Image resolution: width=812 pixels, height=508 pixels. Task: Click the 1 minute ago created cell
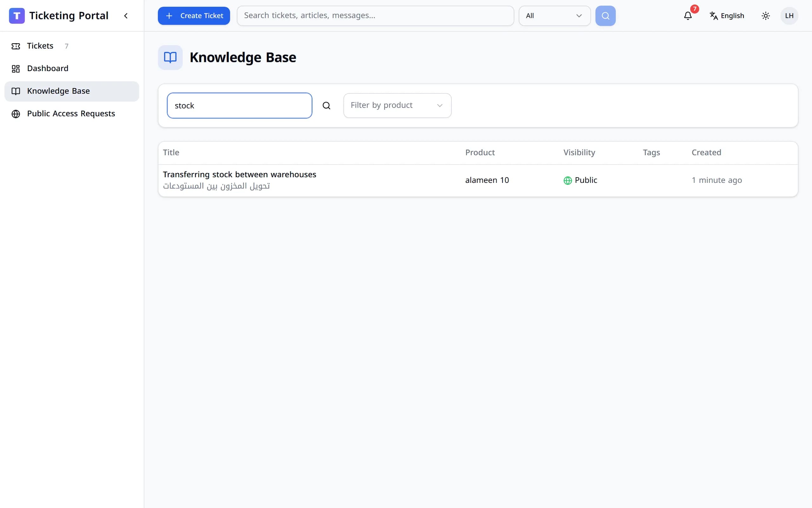[x=717, y=180]
